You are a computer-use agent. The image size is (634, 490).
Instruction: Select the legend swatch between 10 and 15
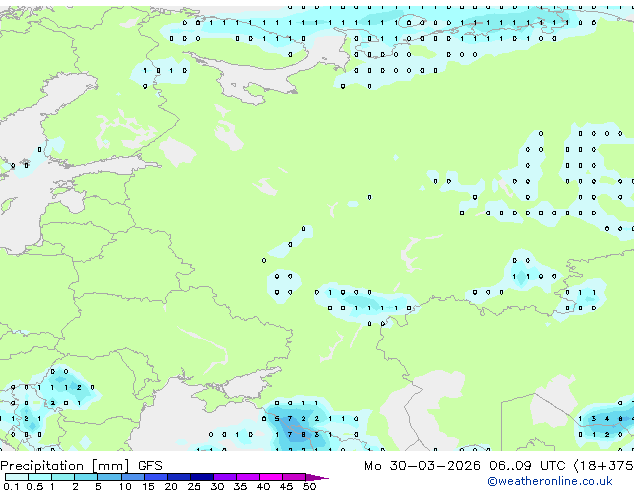pos(132,477)
